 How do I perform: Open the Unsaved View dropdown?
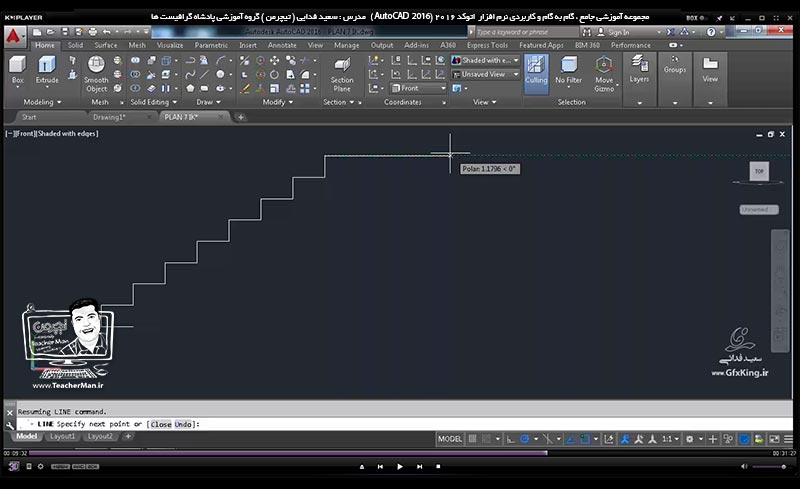(485, 75)
